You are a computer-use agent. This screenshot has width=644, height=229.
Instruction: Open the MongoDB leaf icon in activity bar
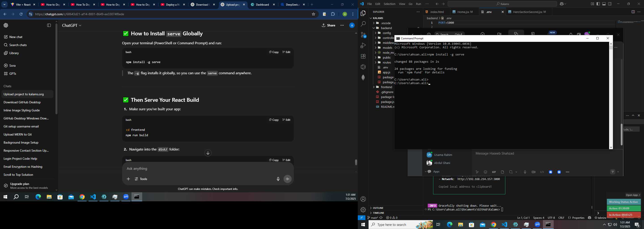click(363, 78)
